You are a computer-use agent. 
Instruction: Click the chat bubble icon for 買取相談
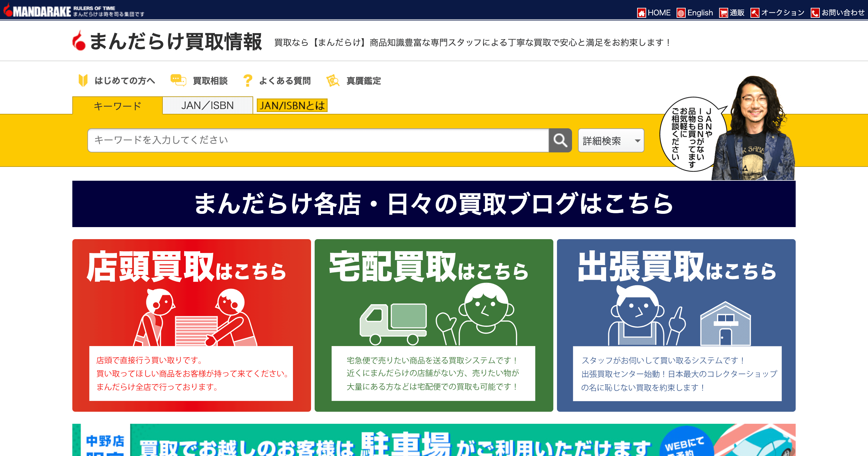(x=178, y=80)
